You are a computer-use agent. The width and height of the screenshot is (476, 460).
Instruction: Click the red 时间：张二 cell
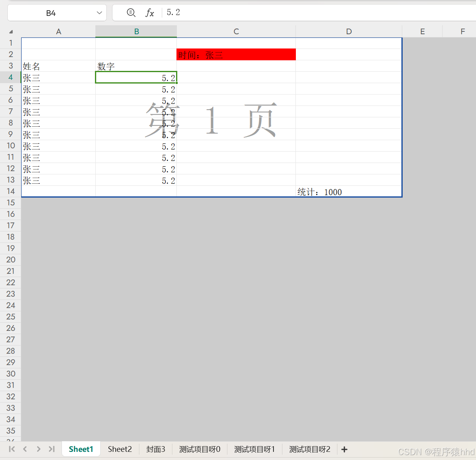[236, 54]
